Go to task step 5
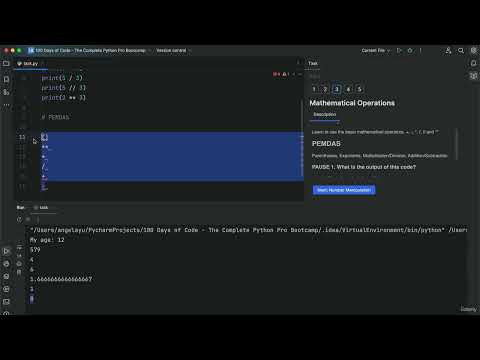This screenshot has height=360, width=480. 359,89
